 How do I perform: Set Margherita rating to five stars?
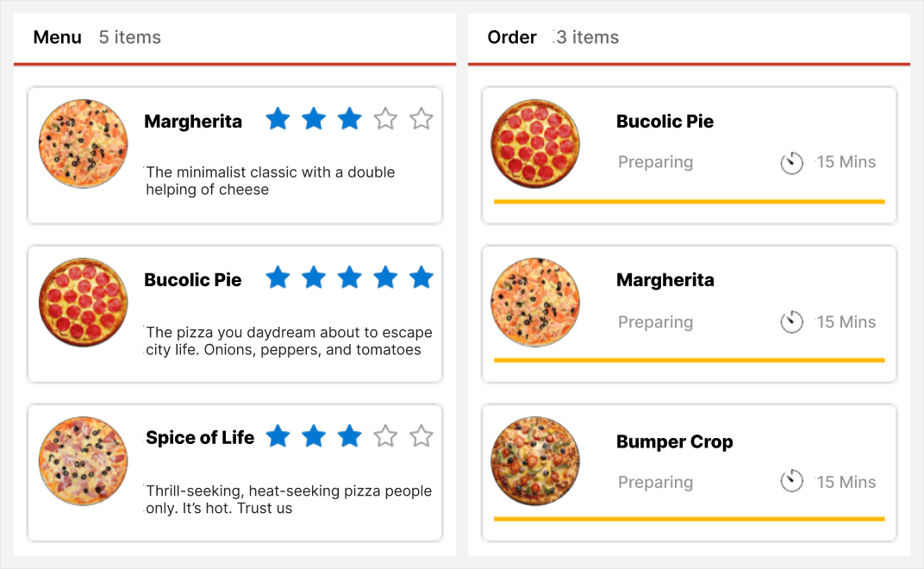point(421,119)
